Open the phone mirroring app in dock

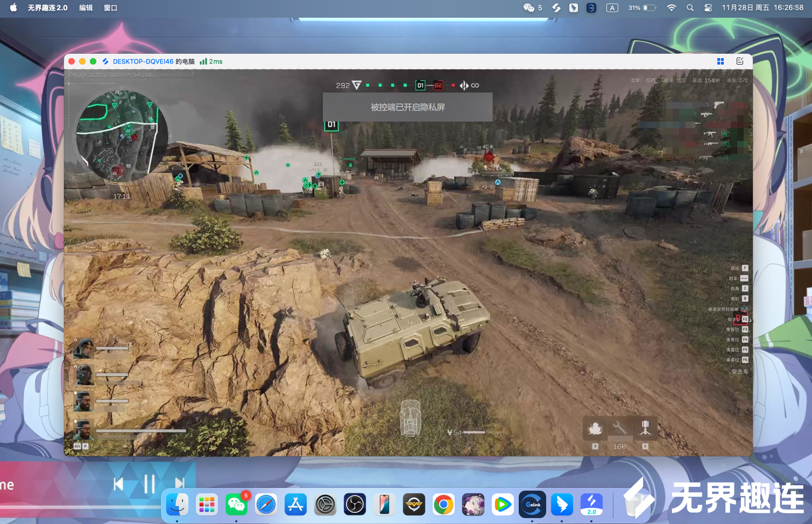pyautogui.click(x=384, y=505)
